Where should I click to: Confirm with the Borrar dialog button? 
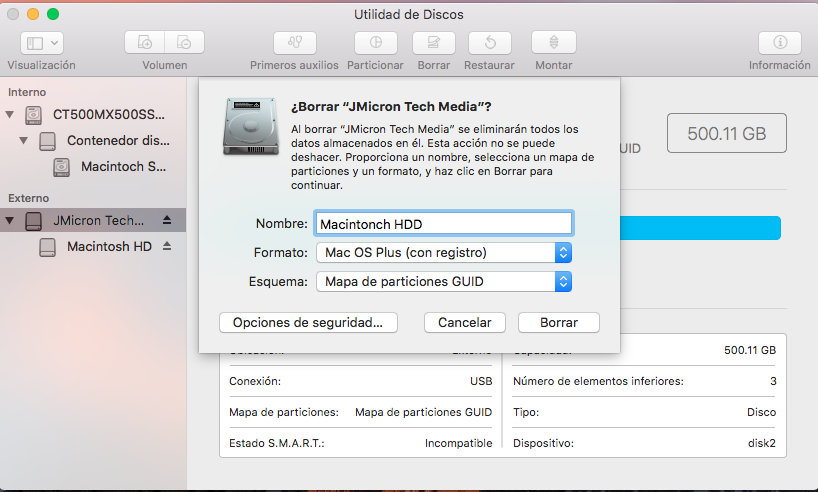click(x=559, y=322)
